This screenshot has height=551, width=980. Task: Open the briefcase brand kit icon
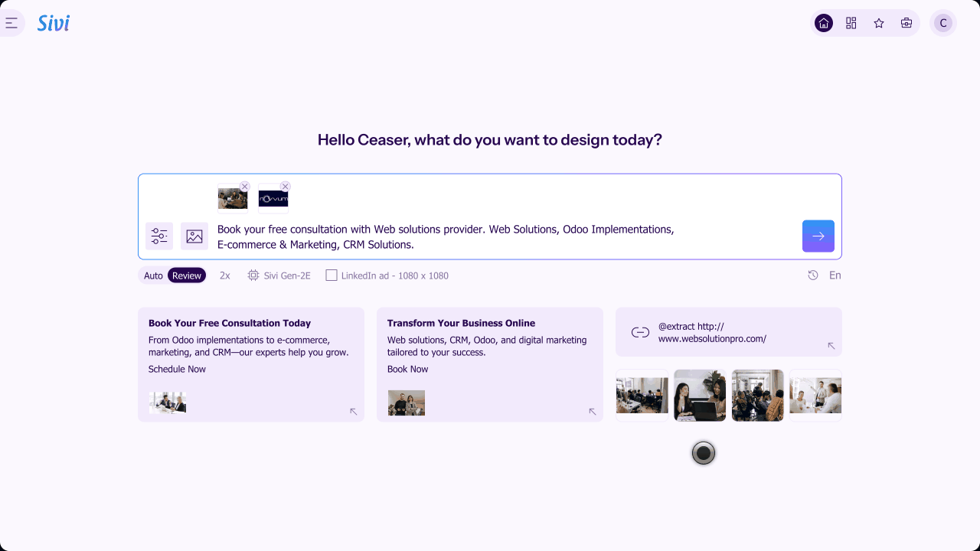(906, 23)
